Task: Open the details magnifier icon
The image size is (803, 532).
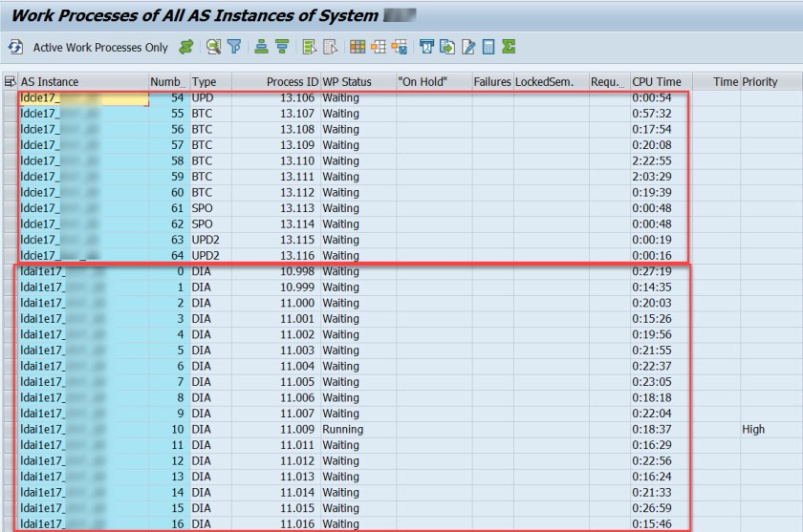Action: pyautogui.click(x=214, y=47)
